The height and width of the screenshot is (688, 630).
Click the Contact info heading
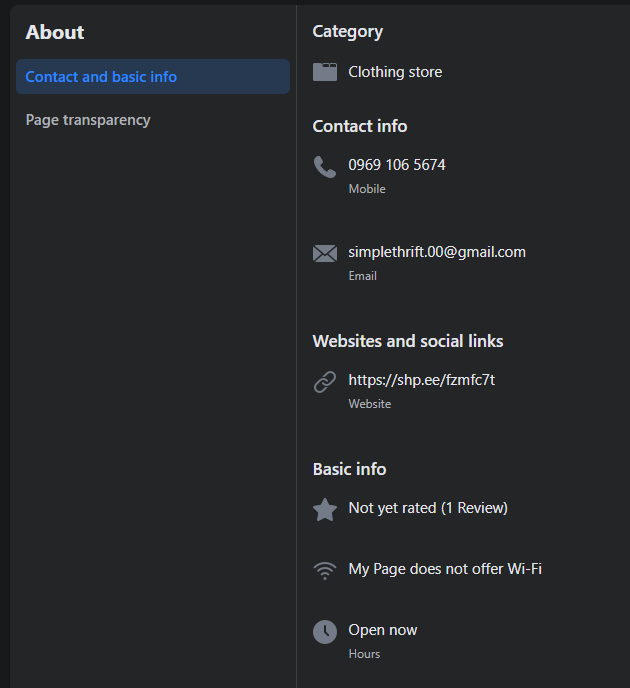click(x=360, y=126)
